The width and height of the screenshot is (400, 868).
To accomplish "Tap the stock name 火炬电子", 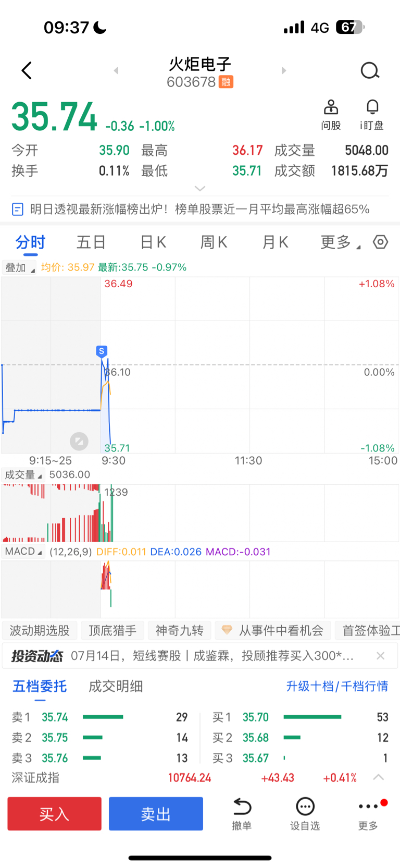I will [x=200, y=64].
